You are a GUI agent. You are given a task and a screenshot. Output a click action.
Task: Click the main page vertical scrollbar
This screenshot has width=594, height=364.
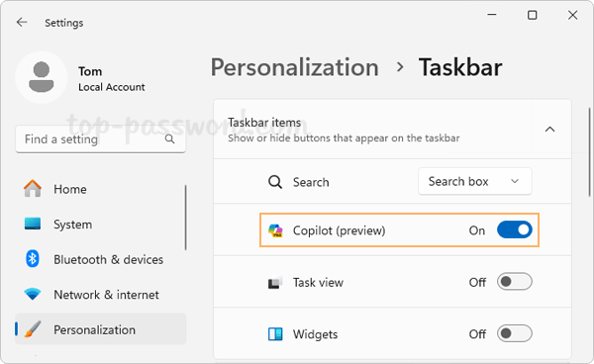click(590, 151)
